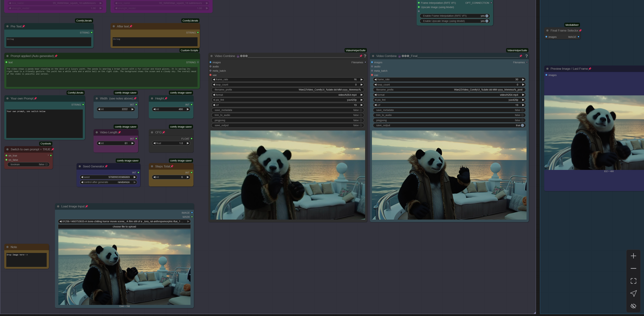Collapse the Note node via its title dot
Screen dimensions: 644x316
tap(8, 247)
